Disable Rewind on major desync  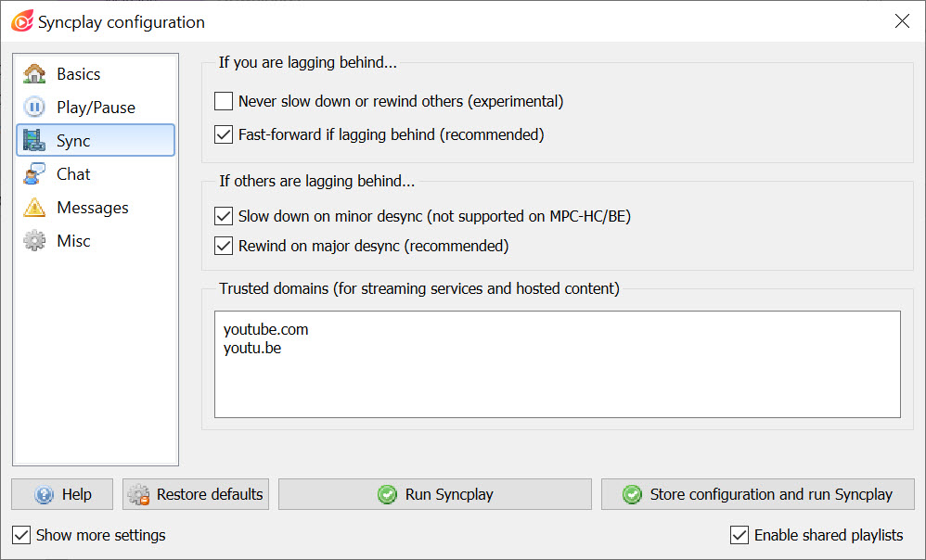(224, 246)
